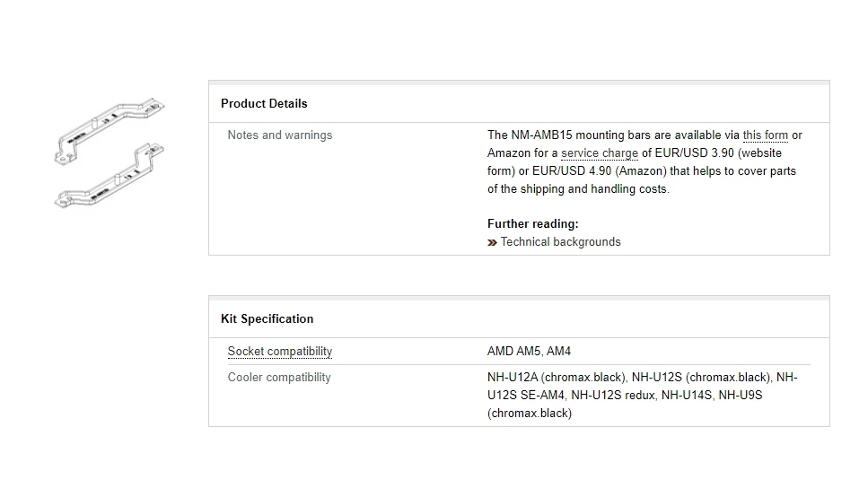Click the "Further reading:" heading

pyautogui.click(x=532, y=224)
